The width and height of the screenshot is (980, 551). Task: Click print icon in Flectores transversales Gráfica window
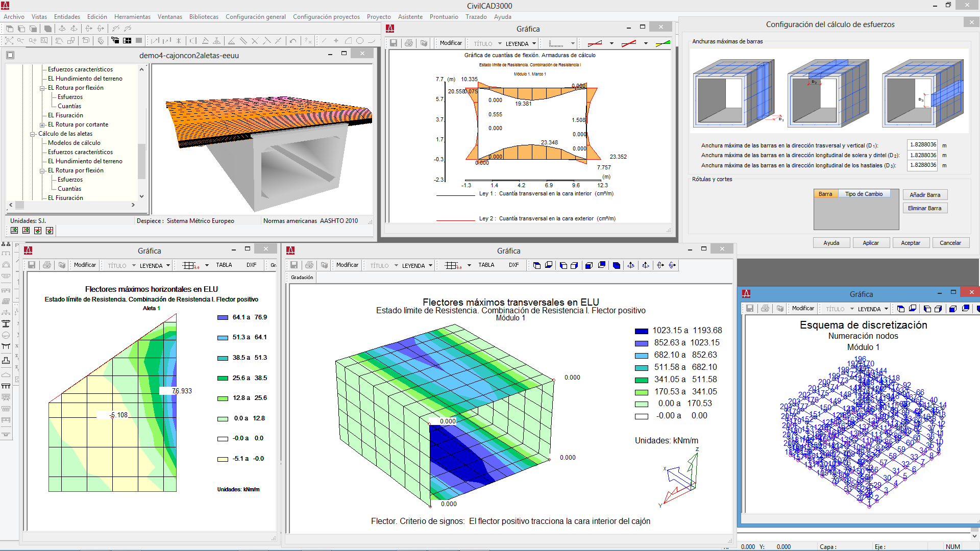coord(309,265)
